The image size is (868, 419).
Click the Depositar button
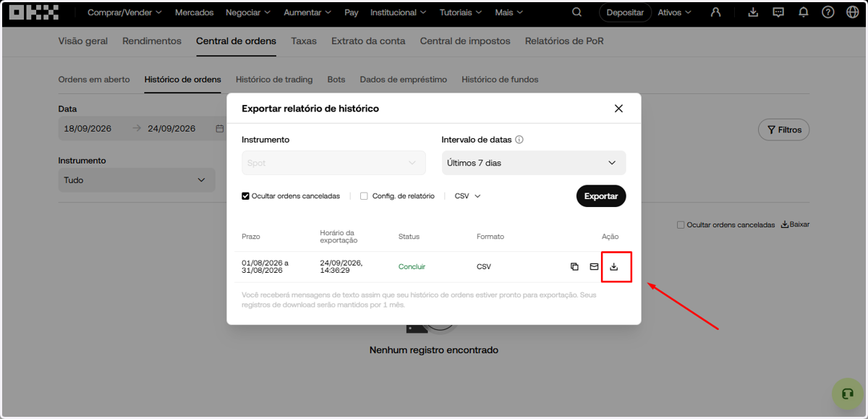625,12
